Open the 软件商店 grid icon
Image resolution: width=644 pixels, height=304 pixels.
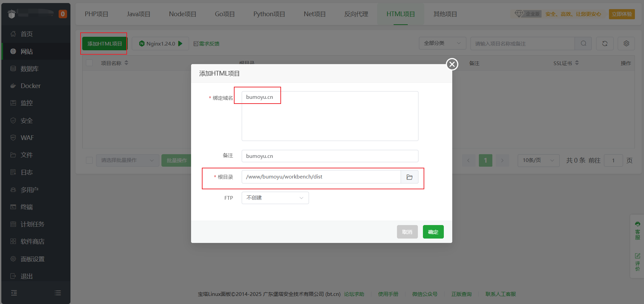[x=13, y=241]
